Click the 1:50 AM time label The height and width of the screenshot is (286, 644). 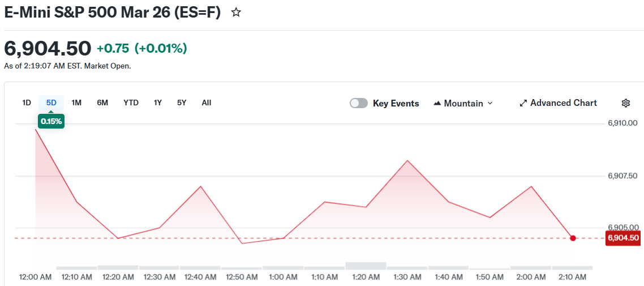coord(490,277)
